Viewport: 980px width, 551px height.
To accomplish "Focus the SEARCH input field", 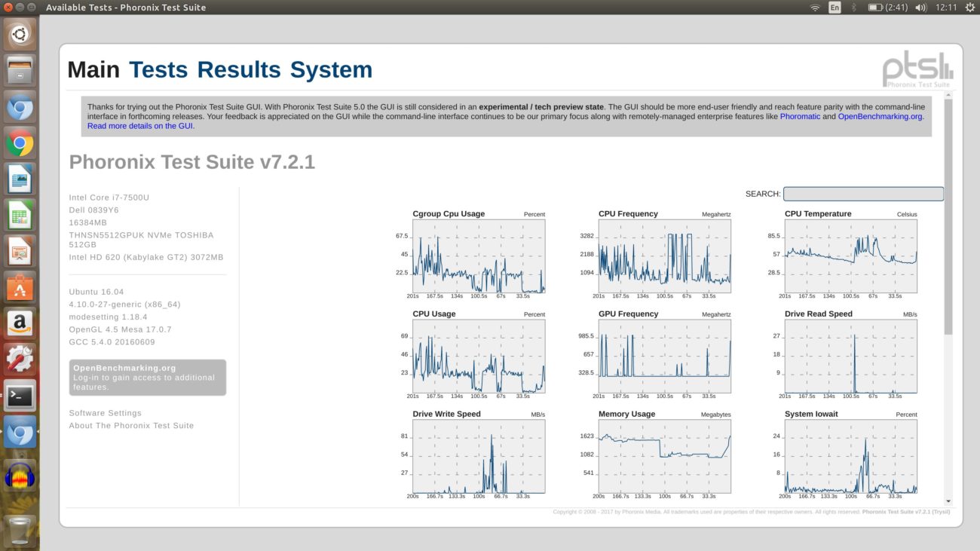I will coord(863,194).
